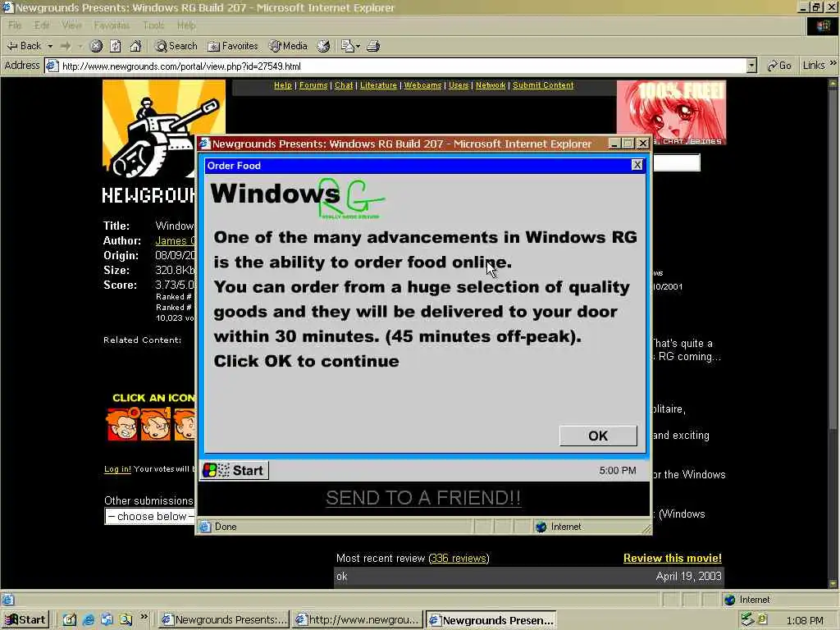Click the page icon in Address bar
This screenshot has height=630, width=840.
pyautogui.click(x=52, y=66)
